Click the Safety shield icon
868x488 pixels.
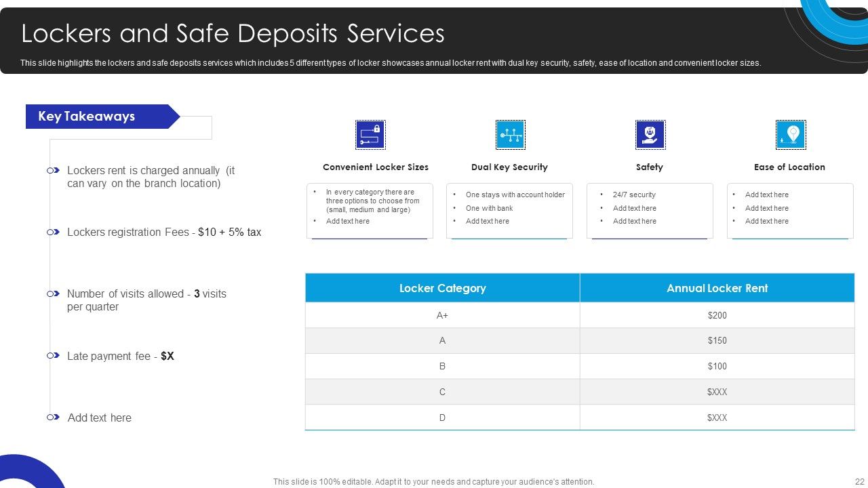(x=650, y=135)
